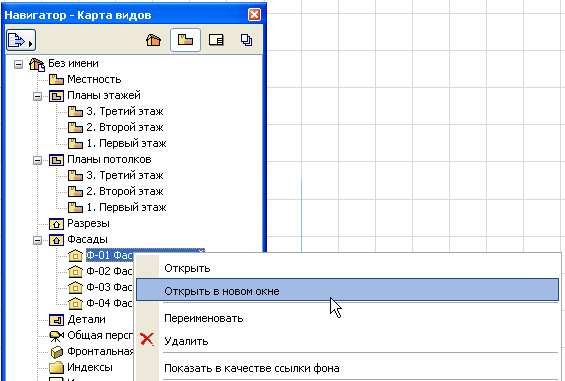
Task: Select the Детали tree label
Action: coord(86,319)
